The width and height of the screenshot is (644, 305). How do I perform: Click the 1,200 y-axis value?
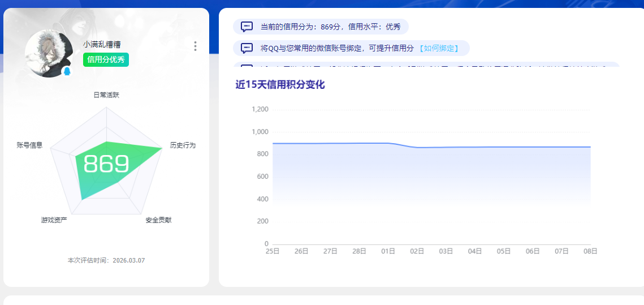point(260,109)
